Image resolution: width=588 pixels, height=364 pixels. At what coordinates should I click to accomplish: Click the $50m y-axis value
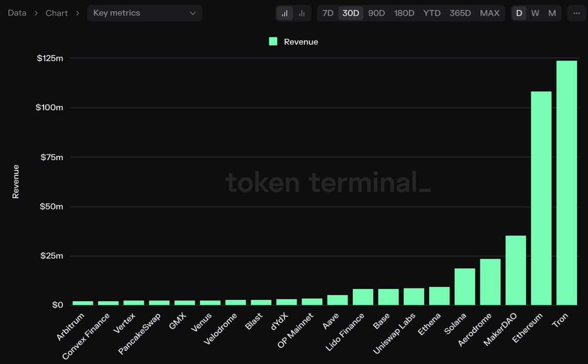click(x=52, y=206)
